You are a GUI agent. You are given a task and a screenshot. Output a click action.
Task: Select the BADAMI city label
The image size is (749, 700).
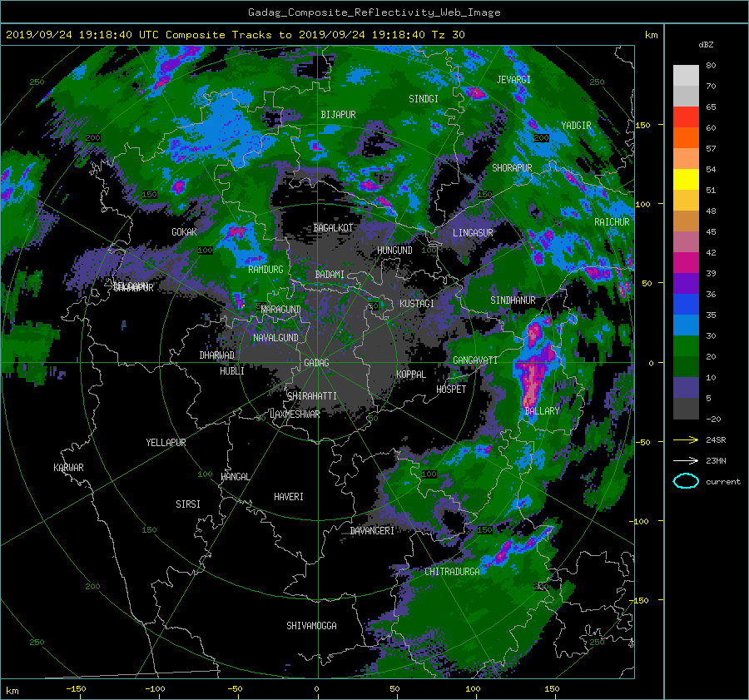330,275
